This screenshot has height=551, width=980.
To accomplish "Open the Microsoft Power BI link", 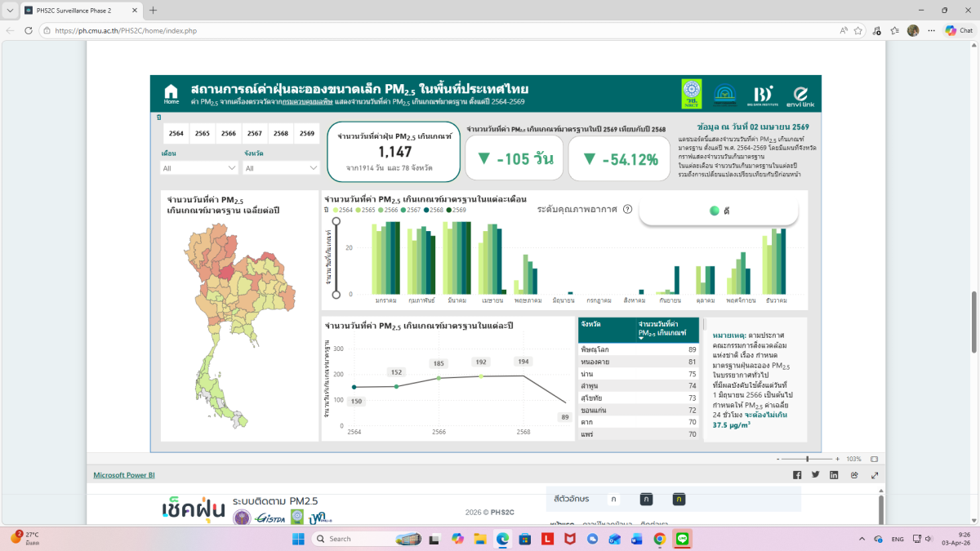I will 123,475.
